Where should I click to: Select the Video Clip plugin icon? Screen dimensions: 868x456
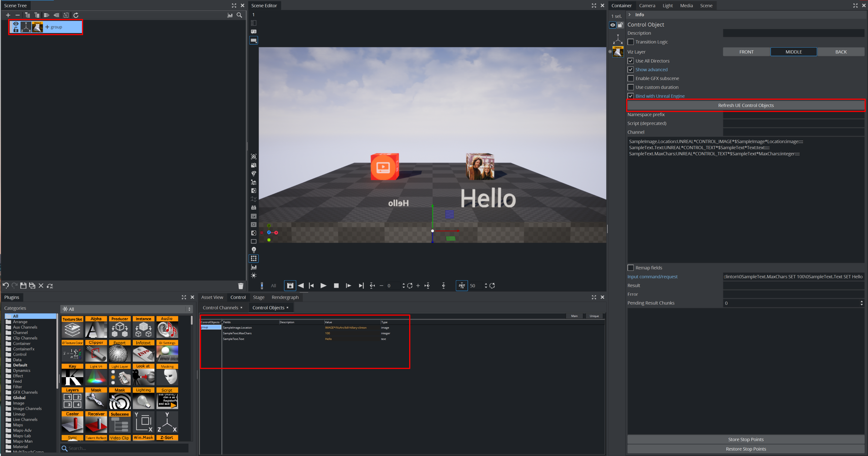pyautogui.click(x=120, y=439)
